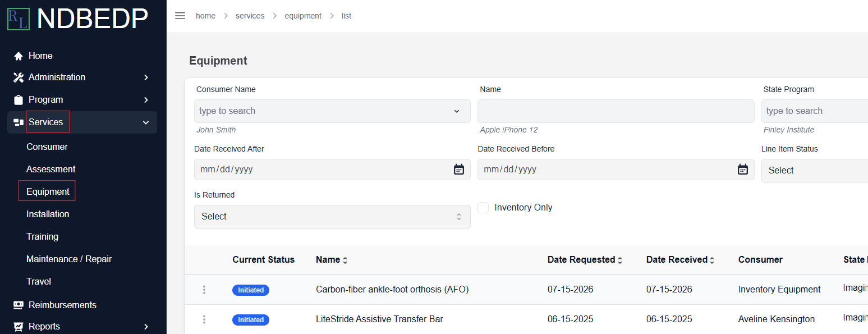Open the Installation menu item

click(x=48, y=214)
